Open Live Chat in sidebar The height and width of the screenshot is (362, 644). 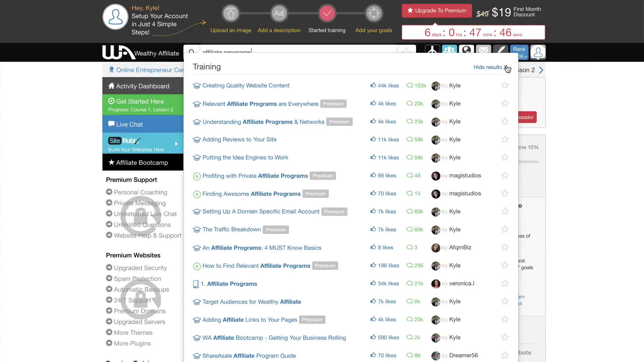pos(143,124)
